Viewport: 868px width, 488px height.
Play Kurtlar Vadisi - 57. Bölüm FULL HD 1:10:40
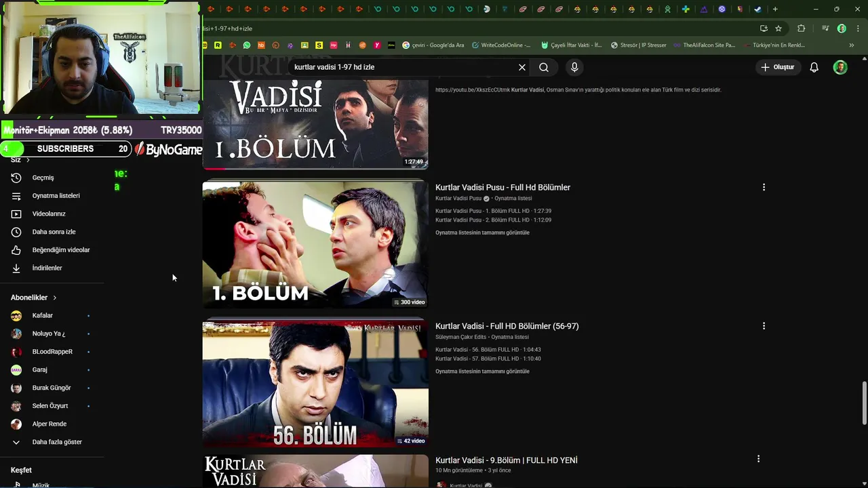click(488, 359)
